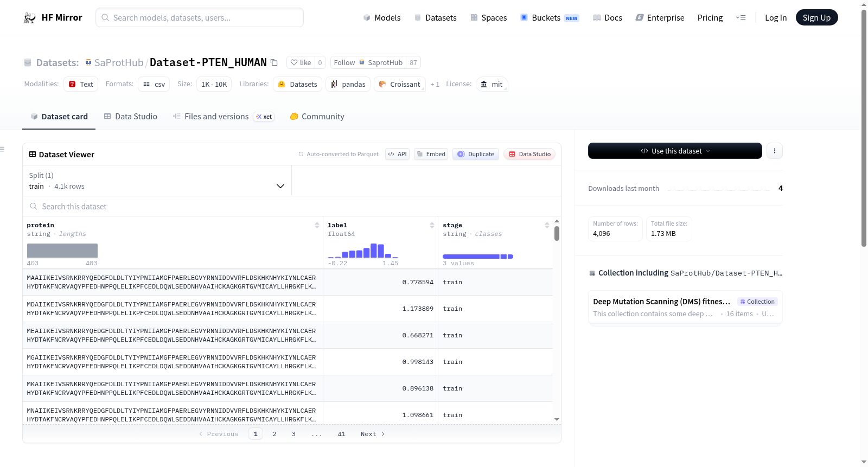Screen dimensions: 868x467
Task: Click the label value 0.778594
Action: [x=418, y=283]
